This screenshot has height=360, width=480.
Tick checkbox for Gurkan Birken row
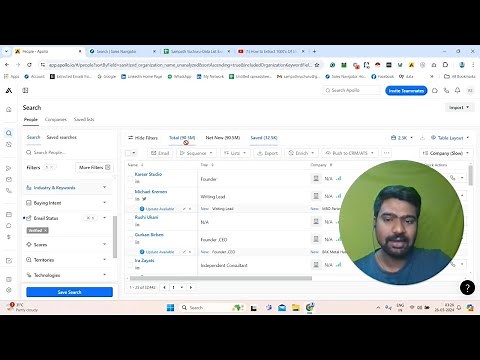tap(130, 239)
